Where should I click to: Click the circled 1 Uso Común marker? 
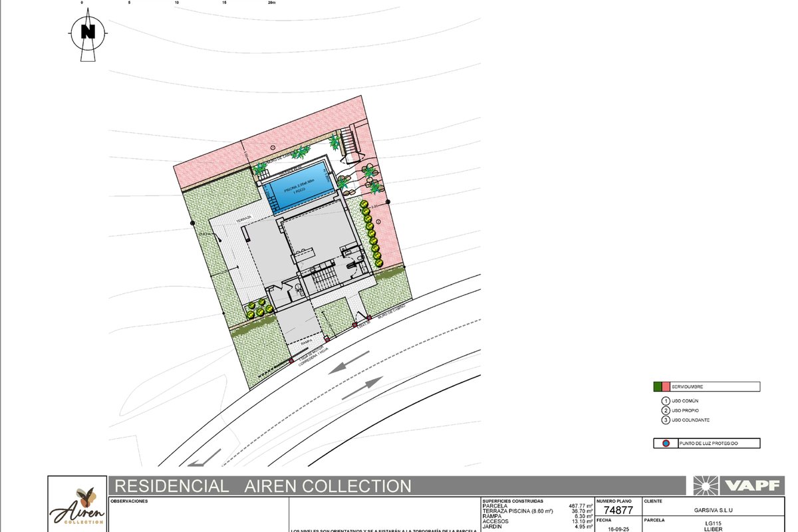click(x=665, y=401)
